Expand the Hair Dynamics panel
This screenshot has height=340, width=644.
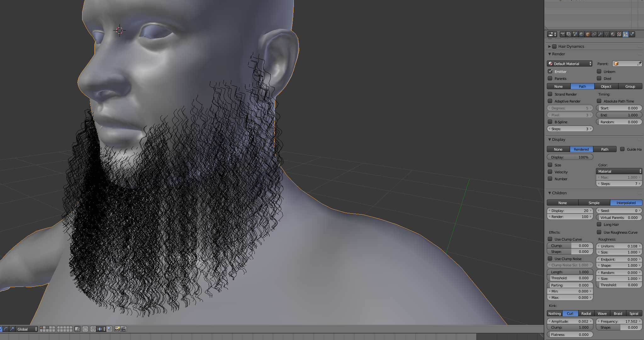coord(549,46)
